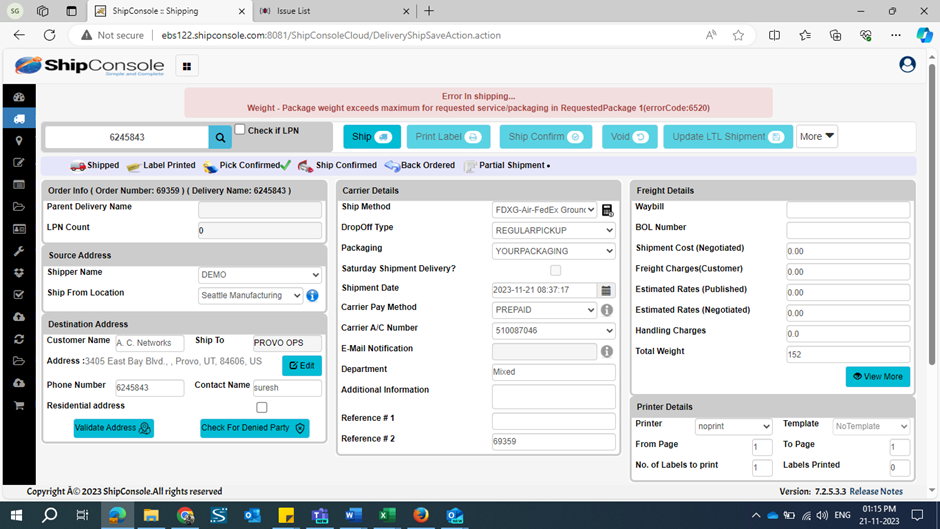Click the delivery number search field
The image size is (940, 529).
pos(127,137)
